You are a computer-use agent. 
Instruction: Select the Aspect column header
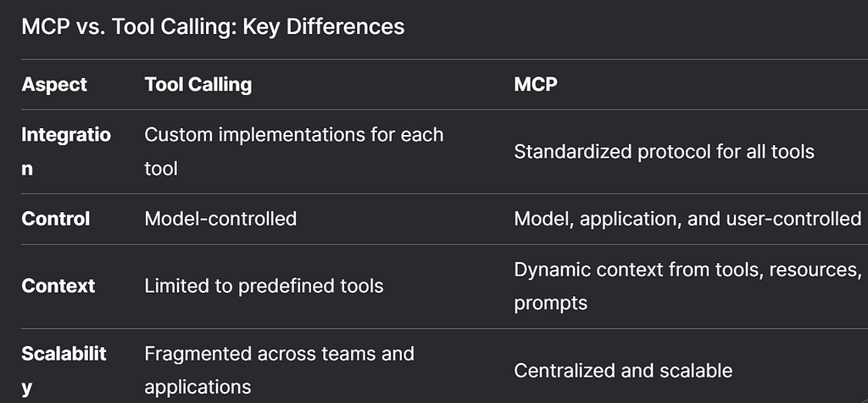point(54,84)
